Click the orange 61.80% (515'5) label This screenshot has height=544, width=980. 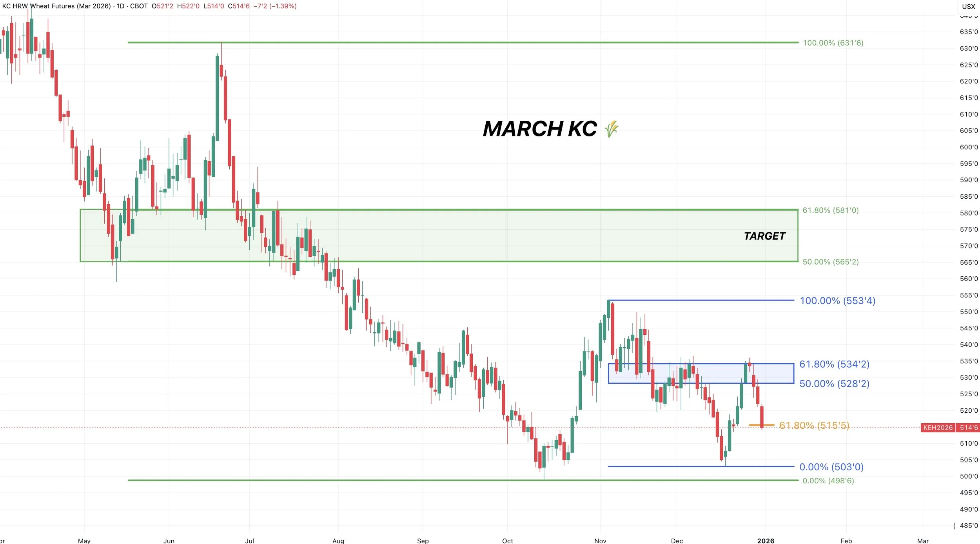[x=814, y=425]
